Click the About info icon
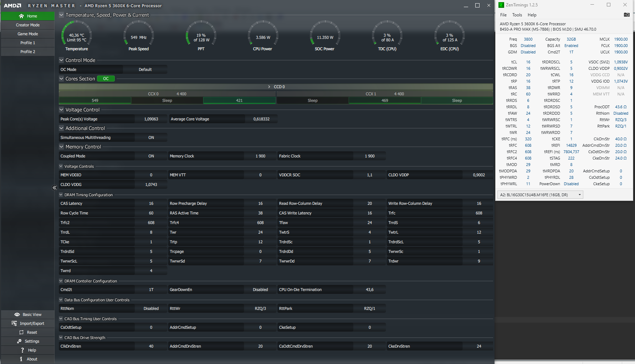This screenshot has height=364, width=635. (21, 359)
